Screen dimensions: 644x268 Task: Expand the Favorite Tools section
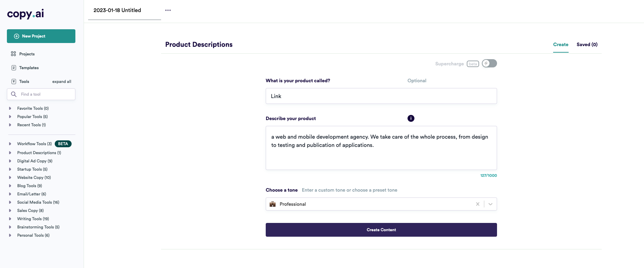tap(10, 108)
